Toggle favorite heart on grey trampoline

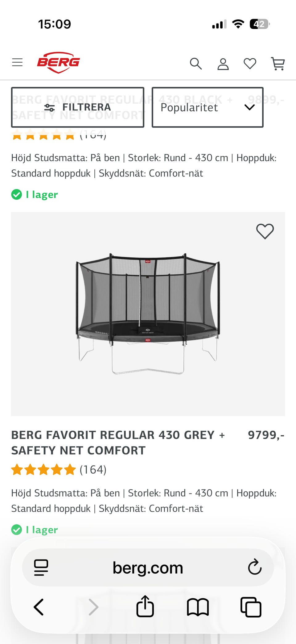click(x=265, y=231)
